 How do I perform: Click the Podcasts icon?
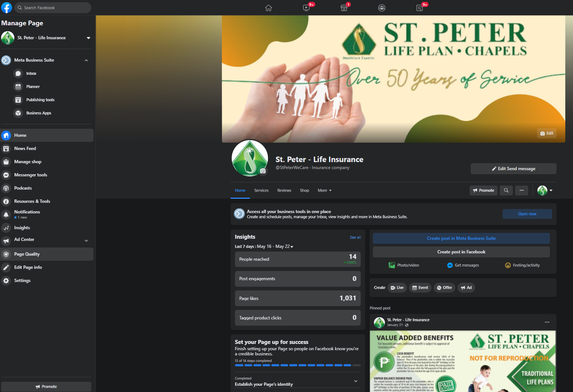click(x=6, y=188)
